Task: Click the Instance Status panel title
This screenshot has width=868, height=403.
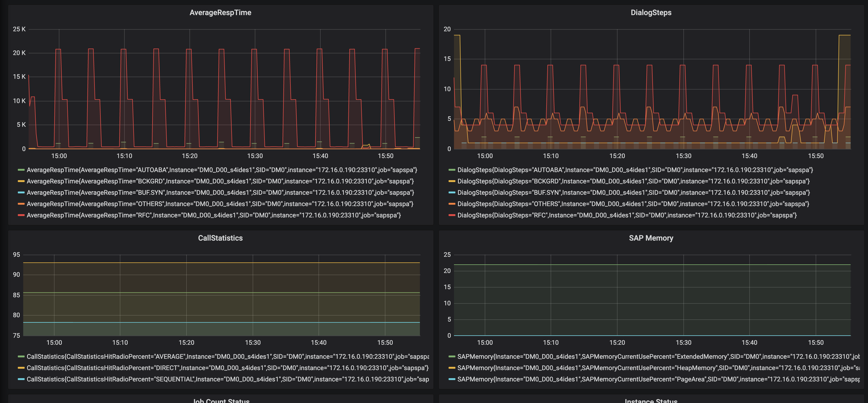Action: pos(651,401)
